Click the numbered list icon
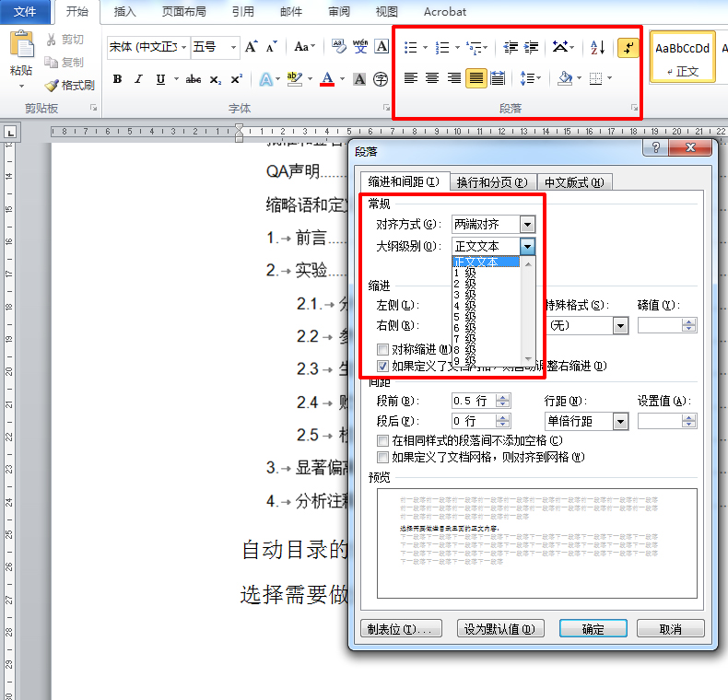This screenshot has width=728, height=700. [x=442, y=47]
